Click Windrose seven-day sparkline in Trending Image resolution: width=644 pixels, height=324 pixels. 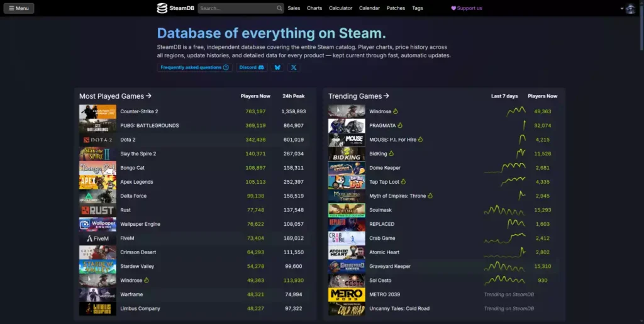pos(516,111)
